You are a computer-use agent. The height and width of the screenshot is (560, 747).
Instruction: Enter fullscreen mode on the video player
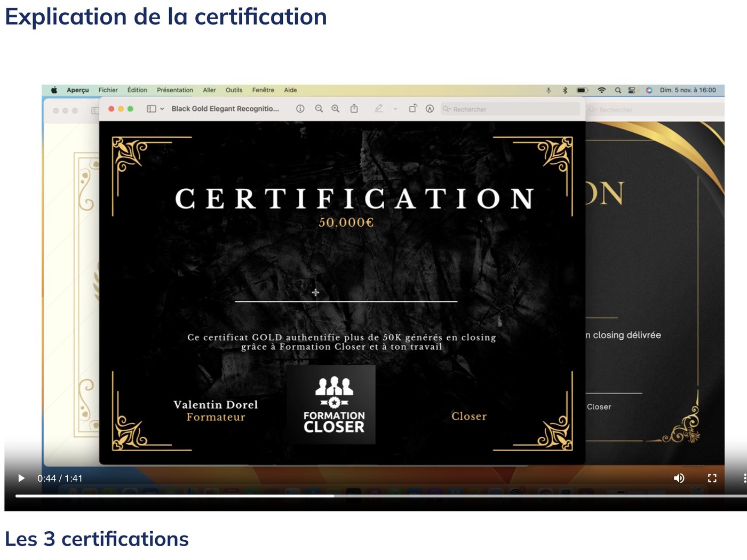tap(712, 478)
